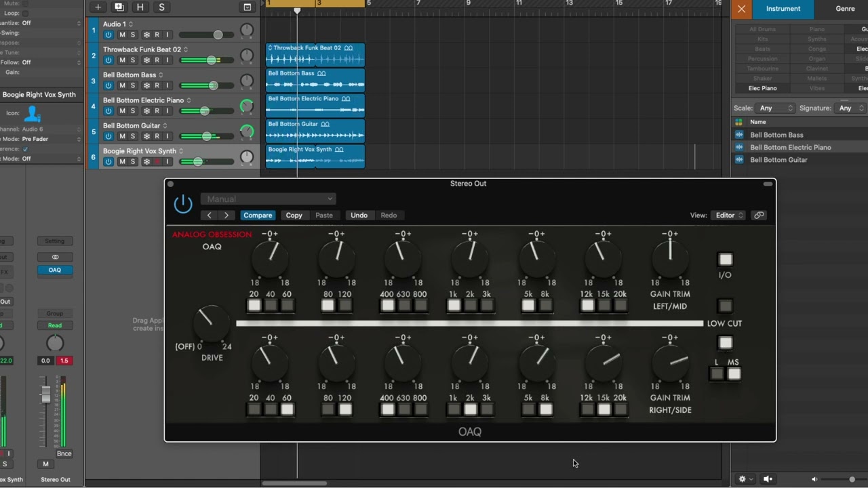This screenshot has width=868, height=488.
Task: Open Audio 1 track name chevron
Action: 131,24
